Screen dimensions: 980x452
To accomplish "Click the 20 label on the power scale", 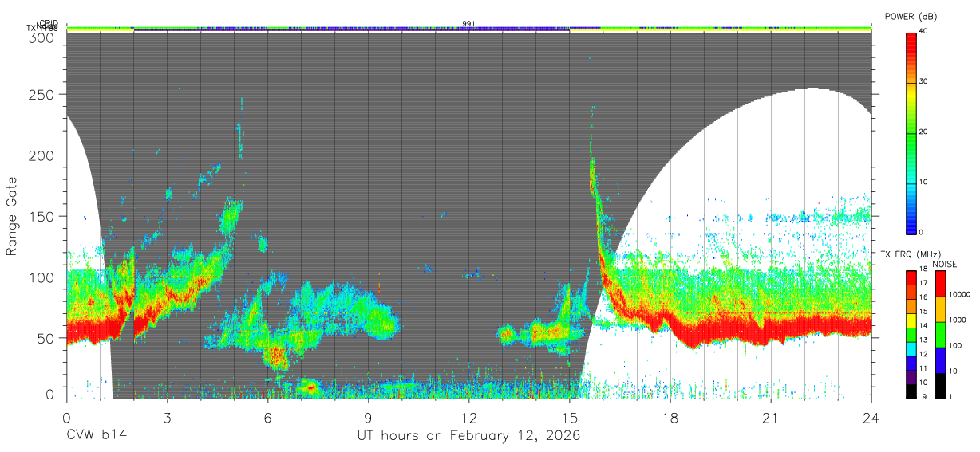I will click(924, 132).
